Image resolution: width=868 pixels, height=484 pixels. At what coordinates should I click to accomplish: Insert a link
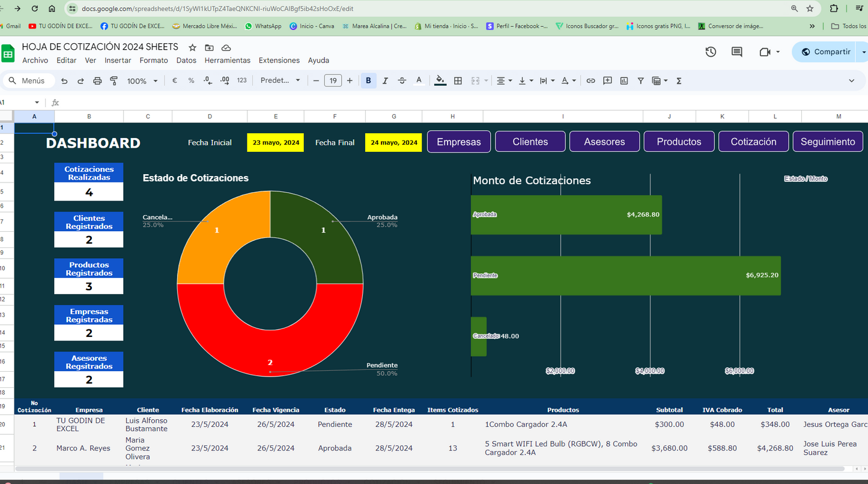590,80
